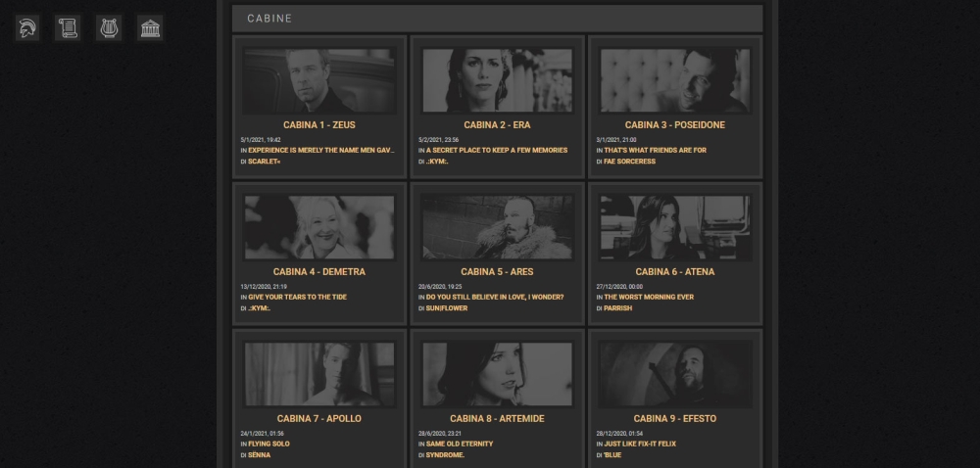Read 'The Worst Morning Ever' topic
Screen dimensions: 980x468
[648, 297]
